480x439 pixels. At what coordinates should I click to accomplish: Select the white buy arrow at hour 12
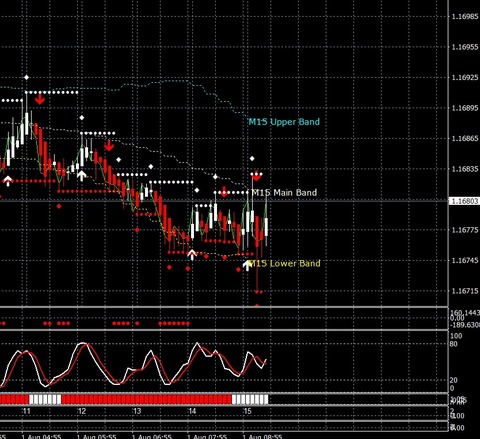[x=82, y=176]
